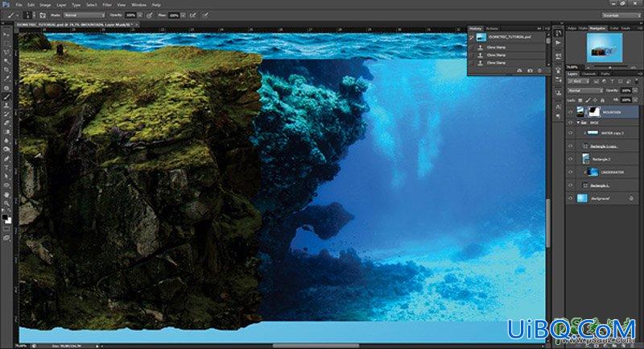The height and width of the screenshot is (349, 644).
Task: Switch to the Actions tab
Action: tap(492, 28)
